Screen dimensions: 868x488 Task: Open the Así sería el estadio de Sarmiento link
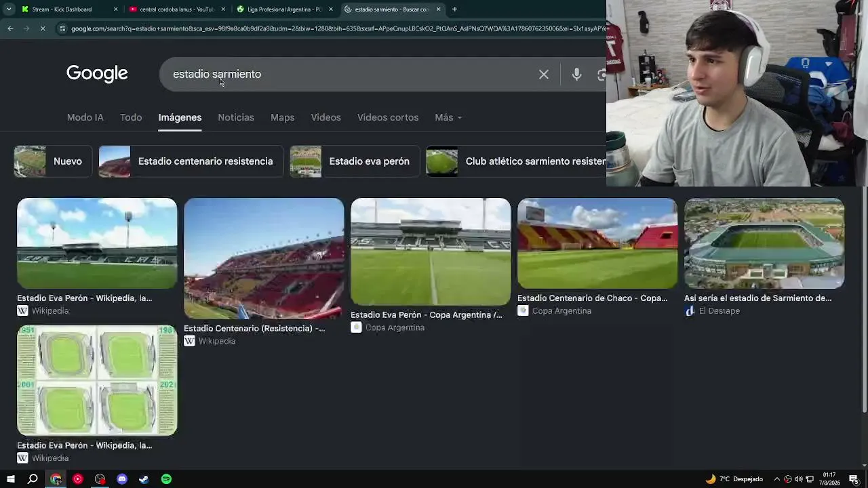757,298
